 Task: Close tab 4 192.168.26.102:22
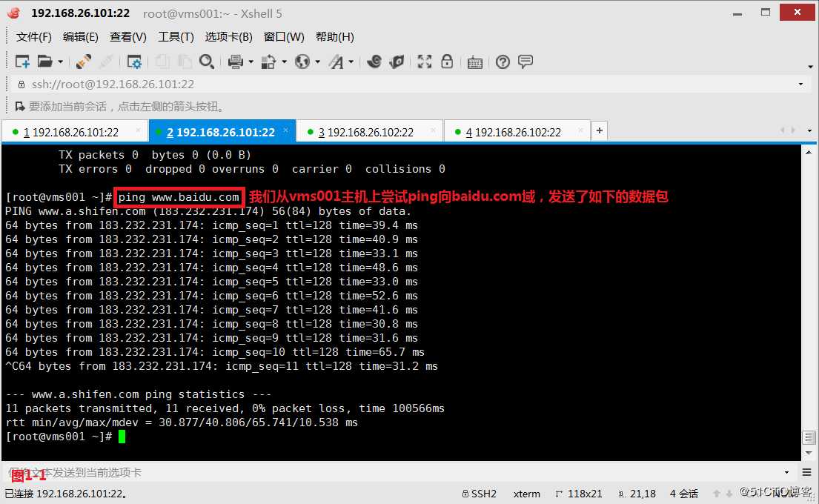click(581, 130)
